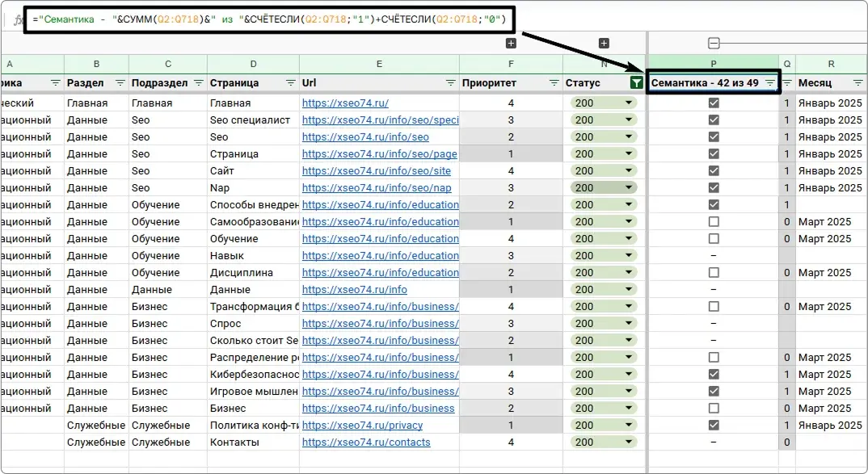Select the Дисциплина page cell
The image size is (868, 474).
point(253,273)
